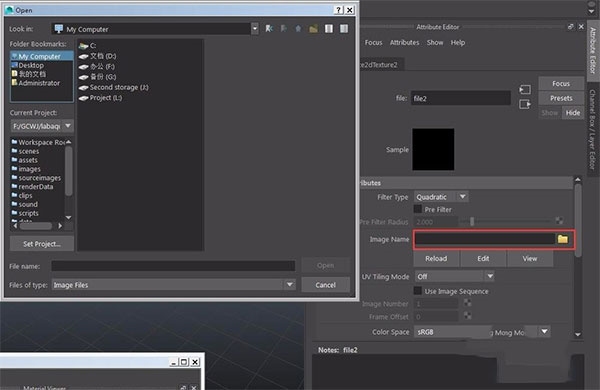Open the Focus menu in Attribute Editor

click(373, 42)
